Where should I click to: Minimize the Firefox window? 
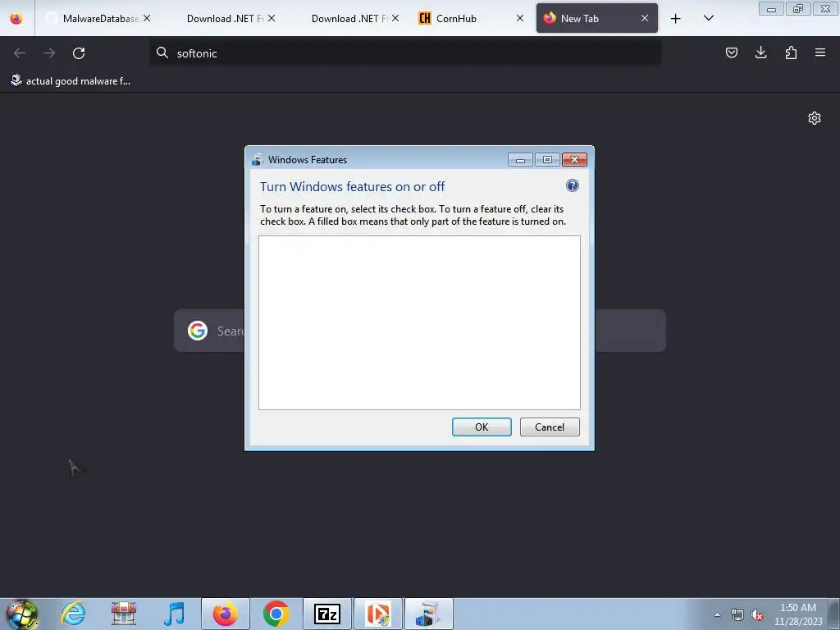pos(771,9)
